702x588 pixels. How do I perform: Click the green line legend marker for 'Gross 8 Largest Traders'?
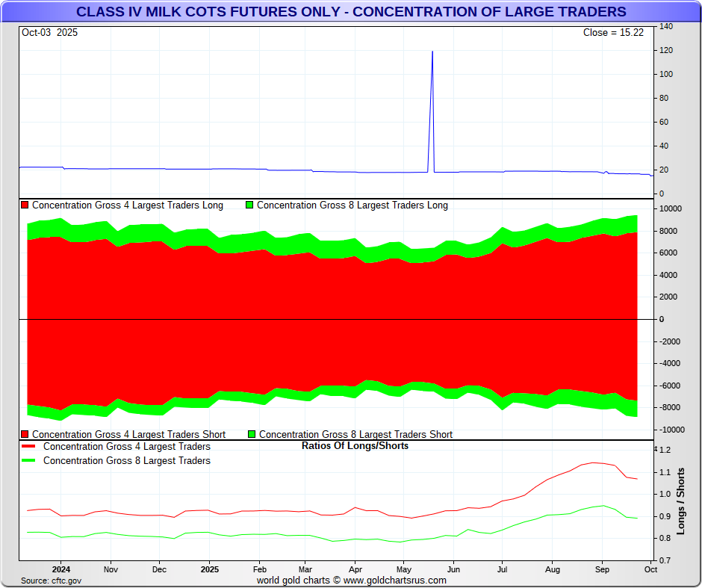28,460
